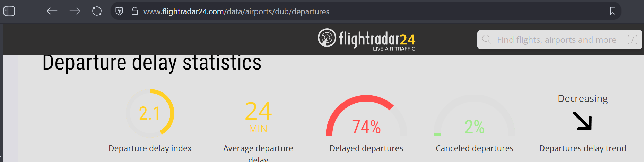Toggle the browser sidebar panel icon

point(9,11)
